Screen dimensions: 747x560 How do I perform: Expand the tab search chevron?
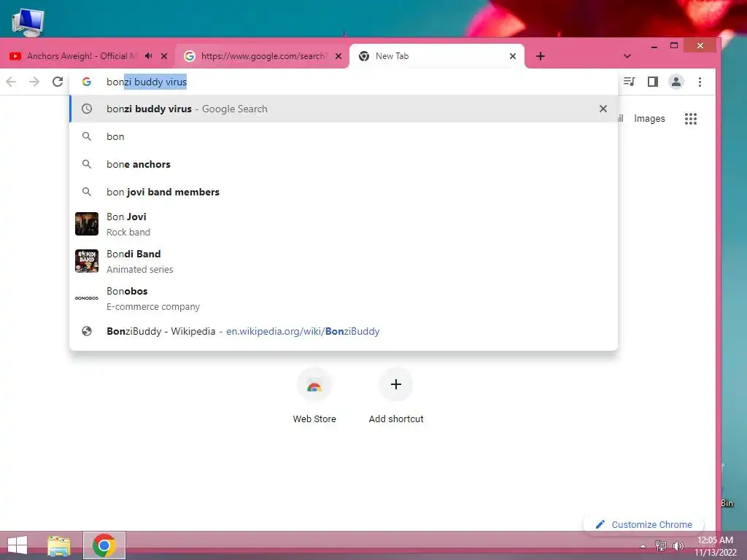pos(627,56)
